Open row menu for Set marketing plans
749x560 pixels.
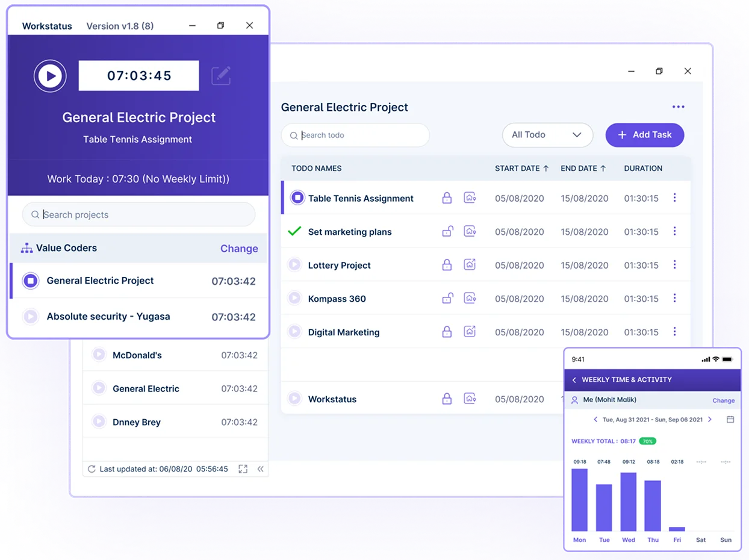(675, 231)
